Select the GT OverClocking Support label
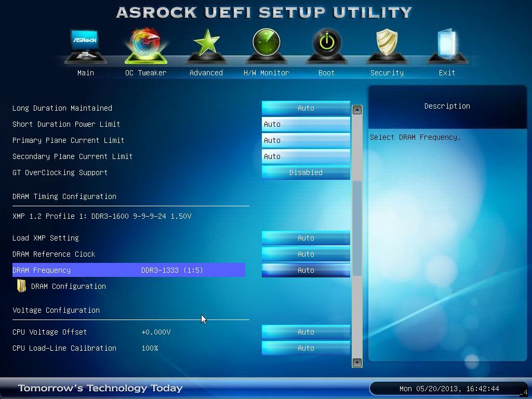This screenshot has height=399, width=532. [60, 172]
